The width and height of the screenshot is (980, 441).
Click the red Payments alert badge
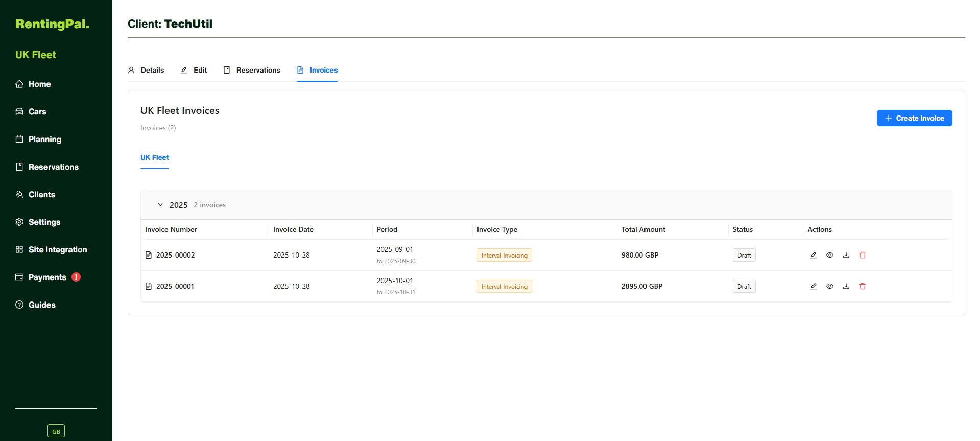(x=76, y=277)
